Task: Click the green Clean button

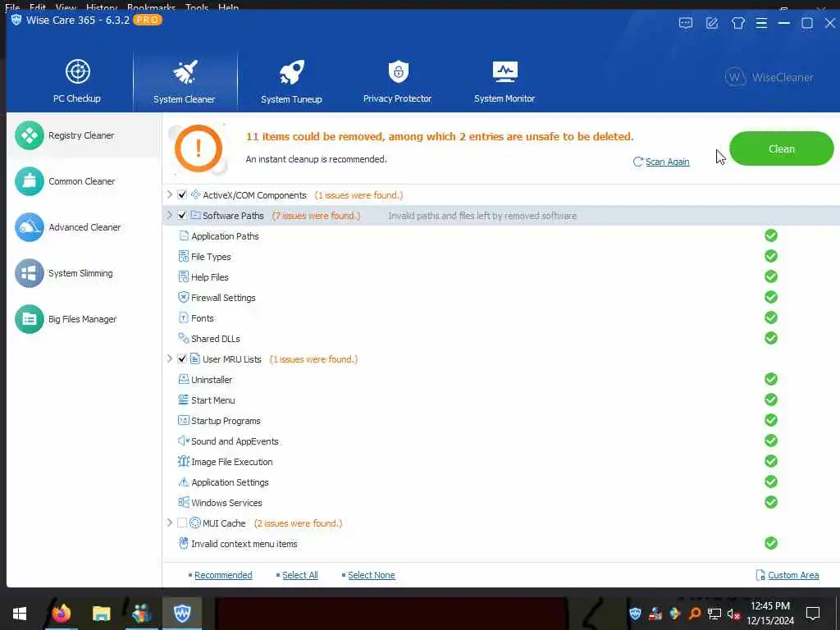Action: coord(782,149)
